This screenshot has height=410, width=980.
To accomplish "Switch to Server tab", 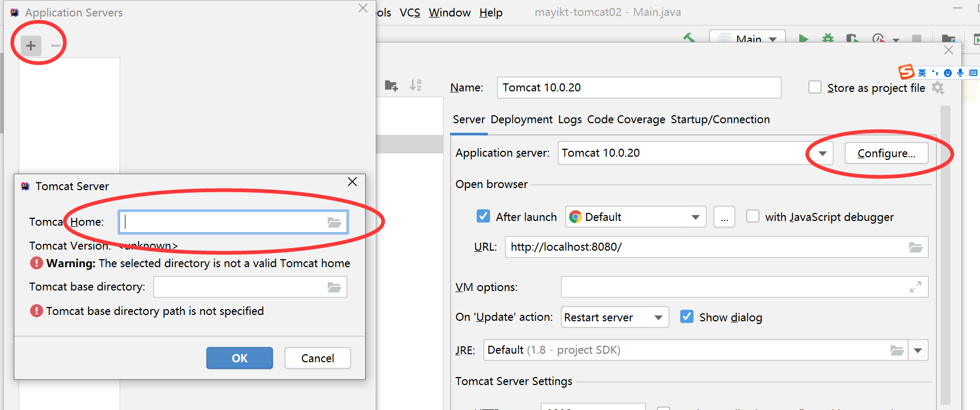I will coord(469,119).
